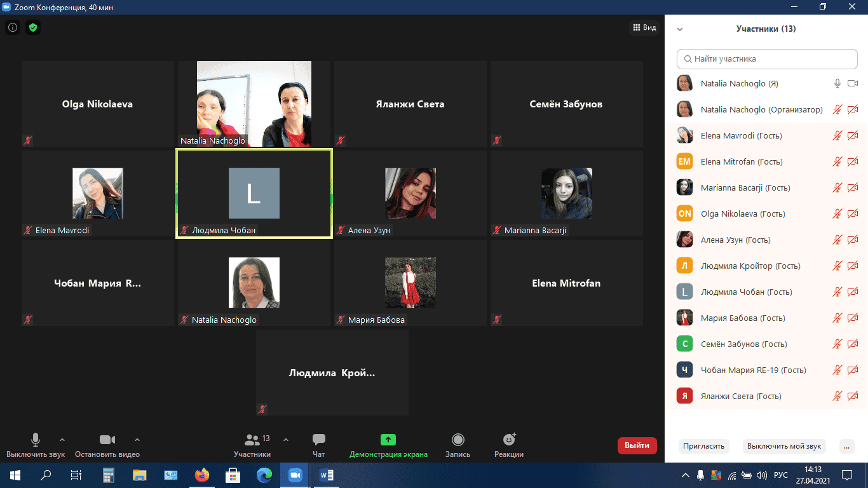Open the Chat panel icon

(x=319, y=440)
